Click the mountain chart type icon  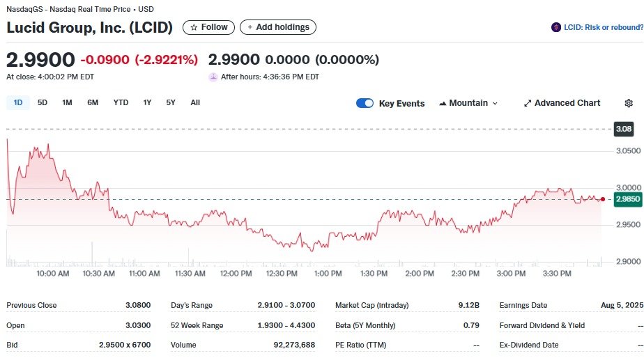[443, 103]
